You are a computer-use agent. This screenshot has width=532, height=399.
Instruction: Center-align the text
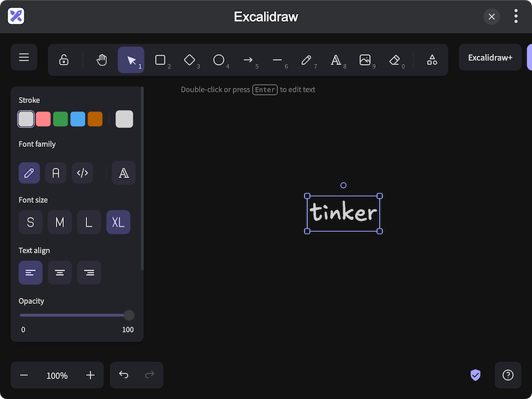tap(60, 273)
